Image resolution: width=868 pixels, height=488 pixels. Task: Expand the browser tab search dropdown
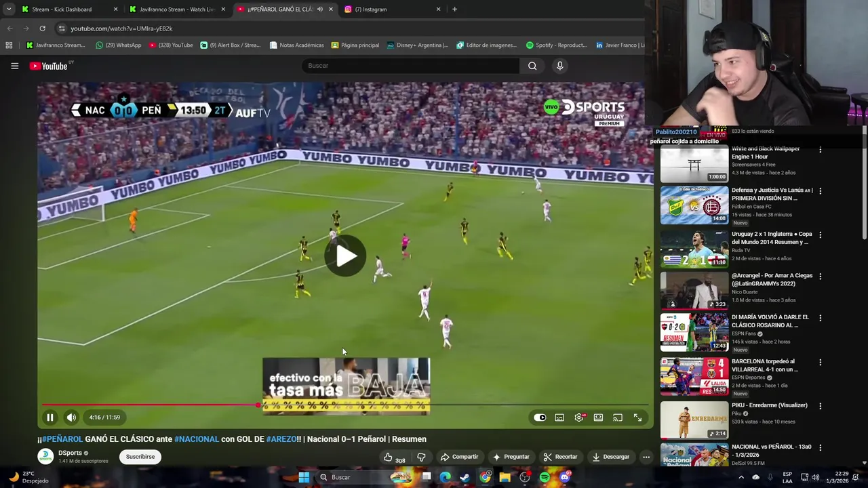pyautogui.click(x=8, y=9)
